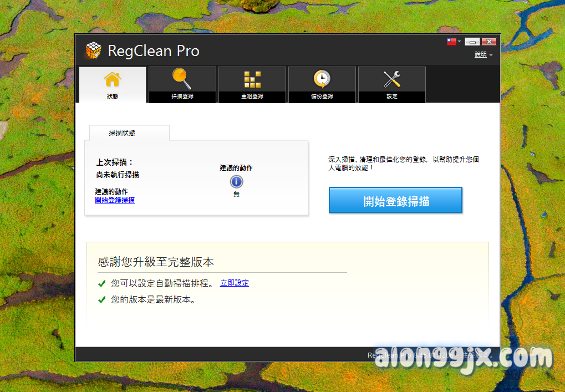Open 設定 wrench and screwdriver icon
The height and width of the screenshot is (392, 565).
pyautogui.click(x=392, y=79)
